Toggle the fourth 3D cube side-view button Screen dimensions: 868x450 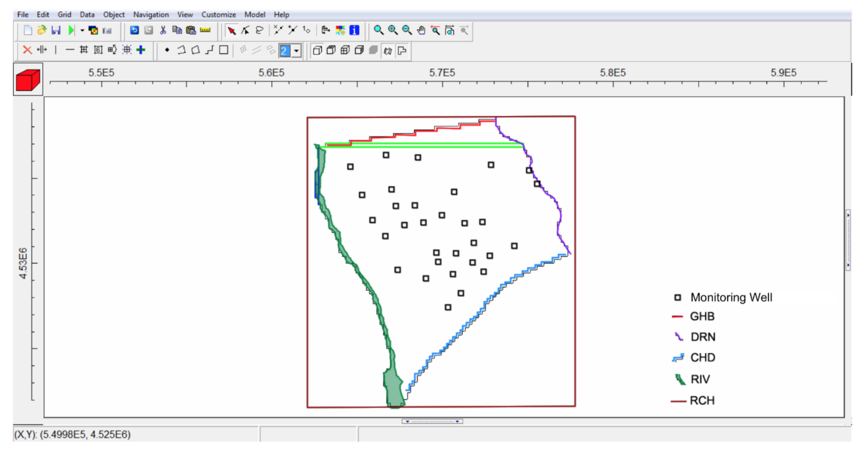tap(359, 50)
